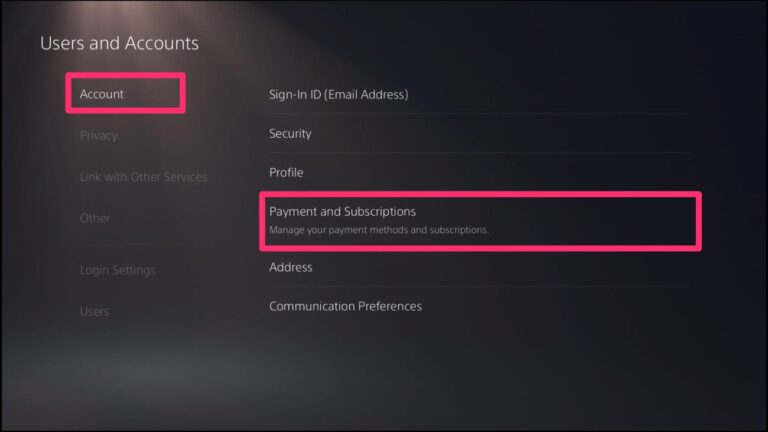Select the Address row below Payment and Subscriptions
Viewport: 768px width, 432px height.
[x=291, y=267]
